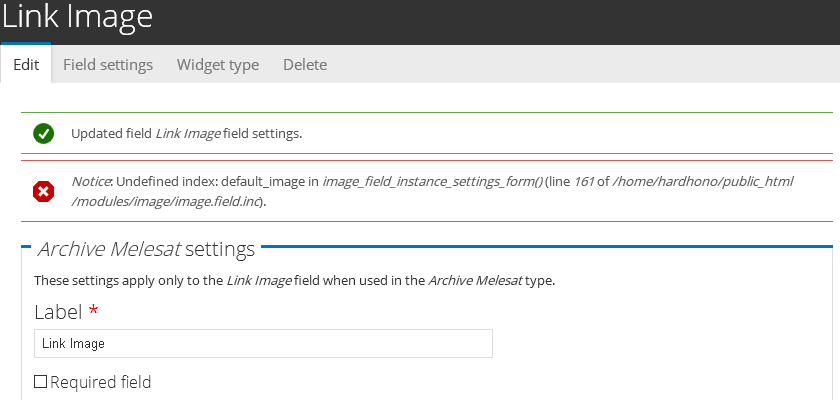Enable the Required field checkbox
The image size is (840, 400).
coord(41,381)
